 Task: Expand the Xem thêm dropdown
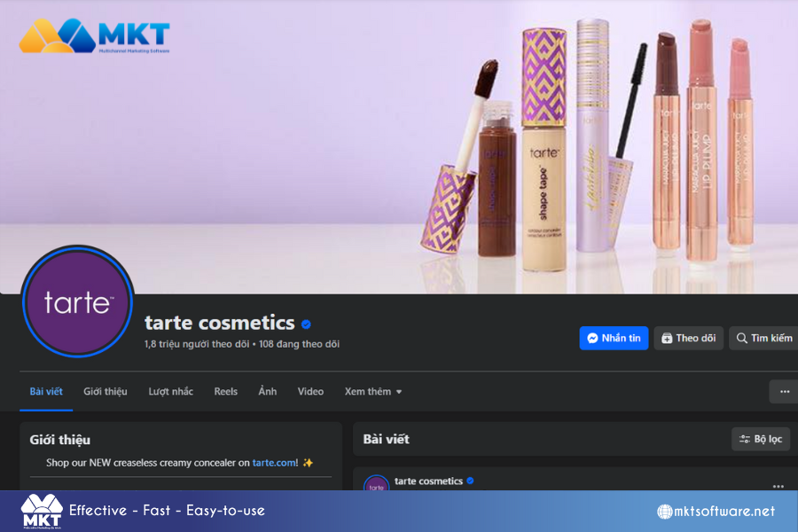373,392
